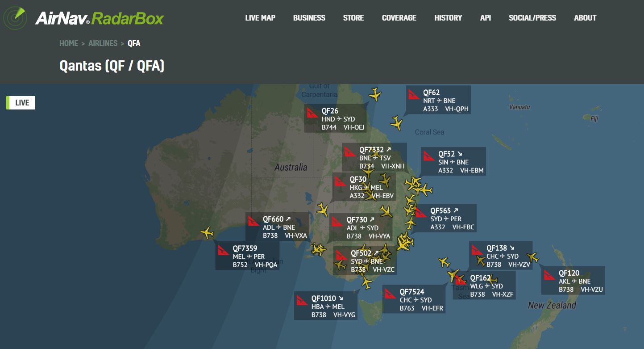The height and width of the screenshot is (349, 644).
Task: Click the Qantas logo in the QF138 label
Action: click(x=477, y=250)
